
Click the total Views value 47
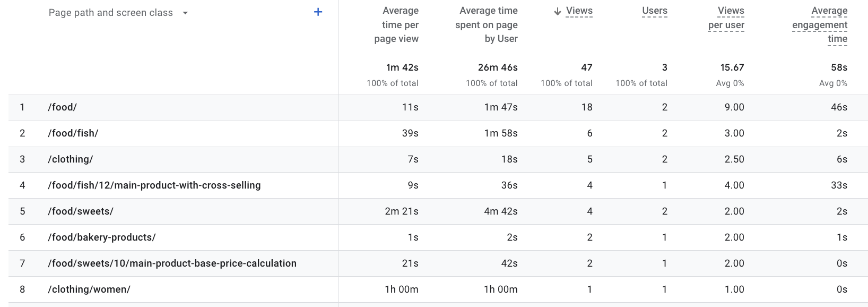coord(586,67)
